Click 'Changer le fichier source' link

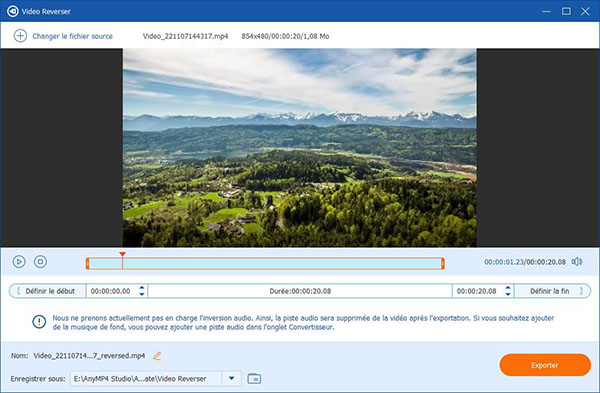coord(72,36)
